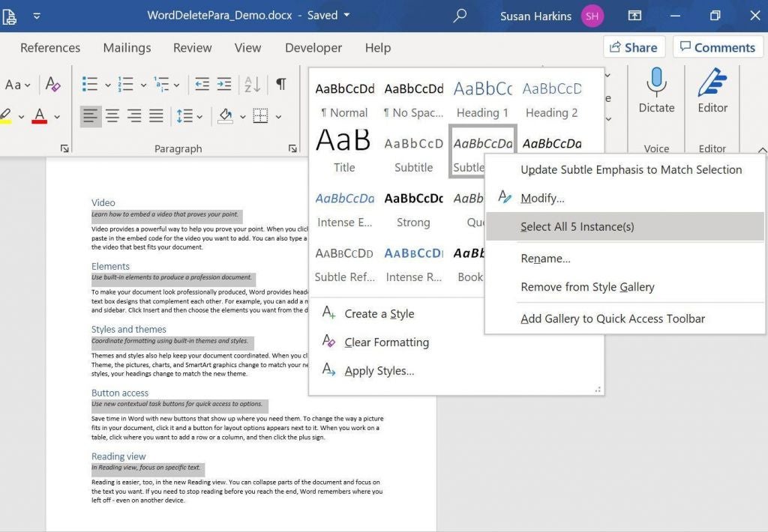Image resolution: width=768 pixels, height=532 pixels.
Task: Toggle Center paragraph alignment
Action: pyautogui.click(x=112, y=116)
